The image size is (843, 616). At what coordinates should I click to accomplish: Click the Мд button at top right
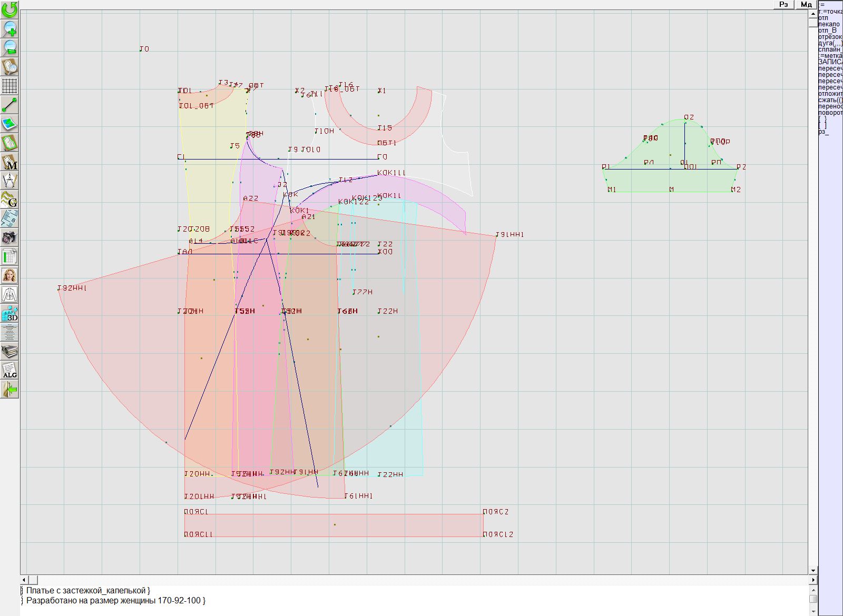tap(806, 4)
